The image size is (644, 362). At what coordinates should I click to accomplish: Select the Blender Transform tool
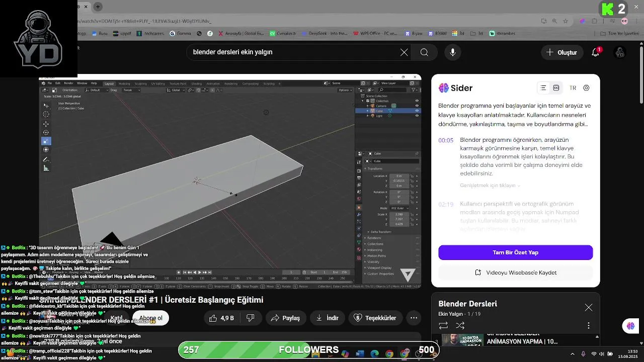(x=46, y=150)
